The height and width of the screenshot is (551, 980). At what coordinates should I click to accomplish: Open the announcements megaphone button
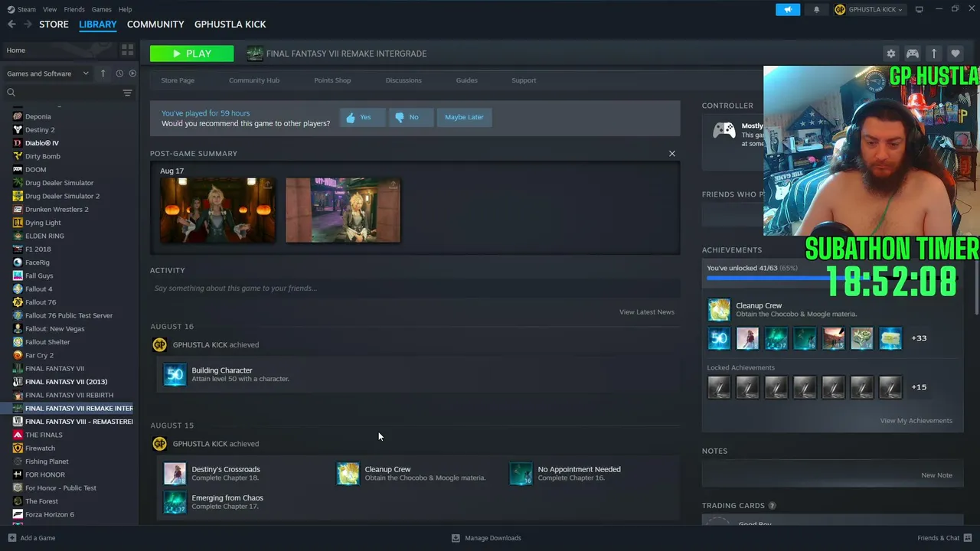[x=787, y=9]
